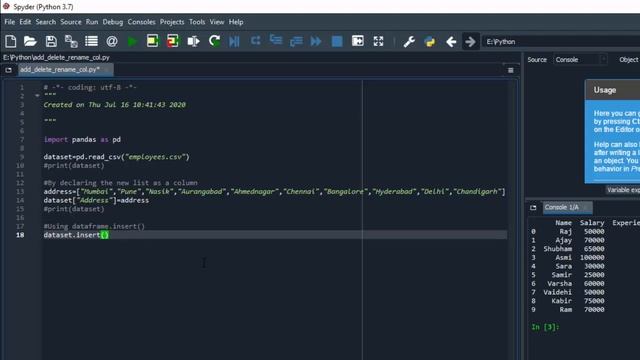Execute current debug line step
This screenshot has height=360, width=640.
coord(256,40)
